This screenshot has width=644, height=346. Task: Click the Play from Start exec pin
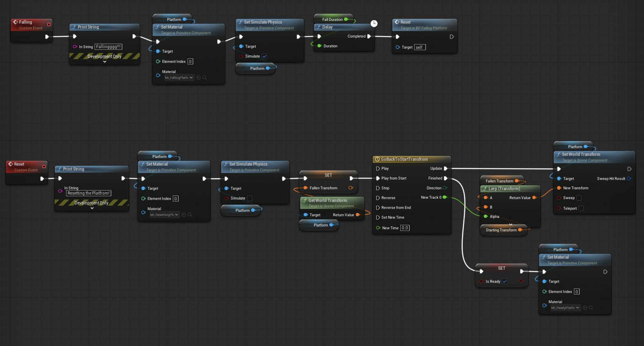378,178
